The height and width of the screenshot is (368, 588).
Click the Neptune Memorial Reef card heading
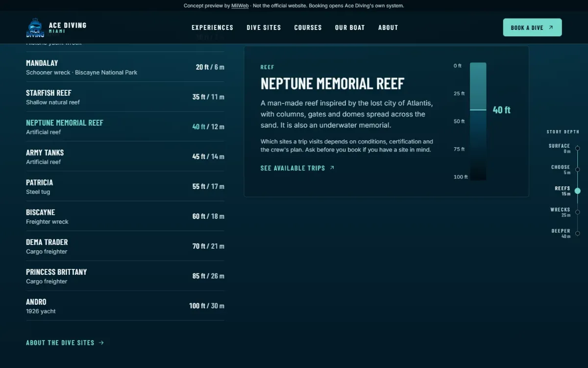[x=332, y=83]
